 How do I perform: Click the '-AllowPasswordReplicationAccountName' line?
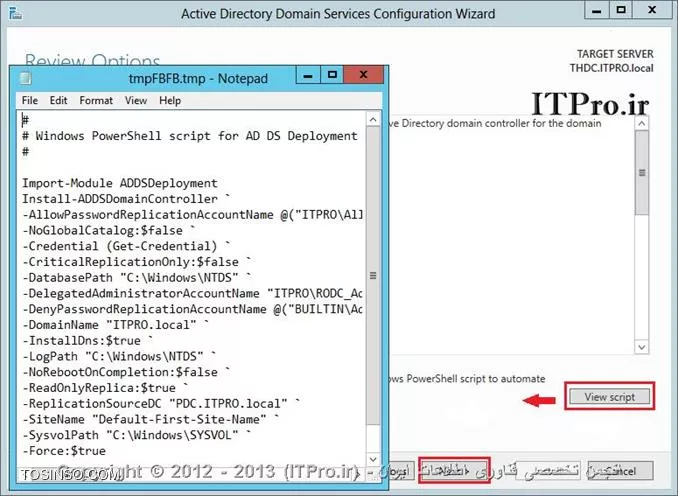[192, 215]
